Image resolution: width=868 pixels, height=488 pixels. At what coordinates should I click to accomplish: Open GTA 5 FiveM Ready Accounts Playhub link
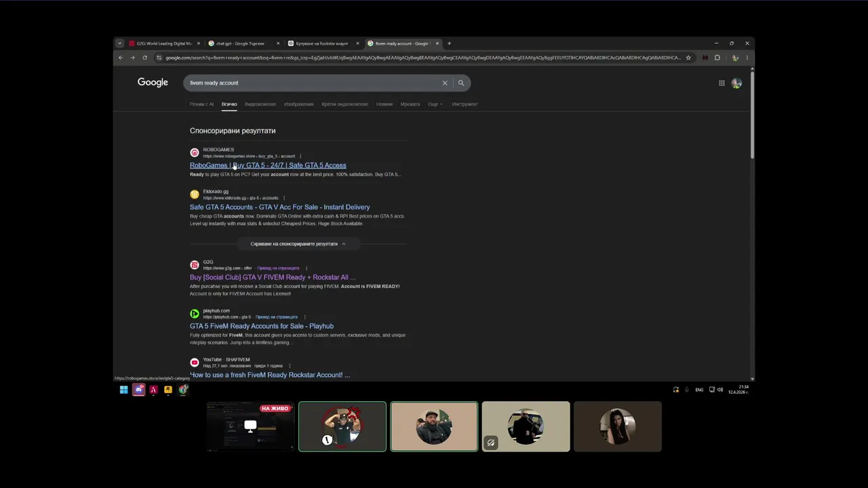(x=262, y=326)
